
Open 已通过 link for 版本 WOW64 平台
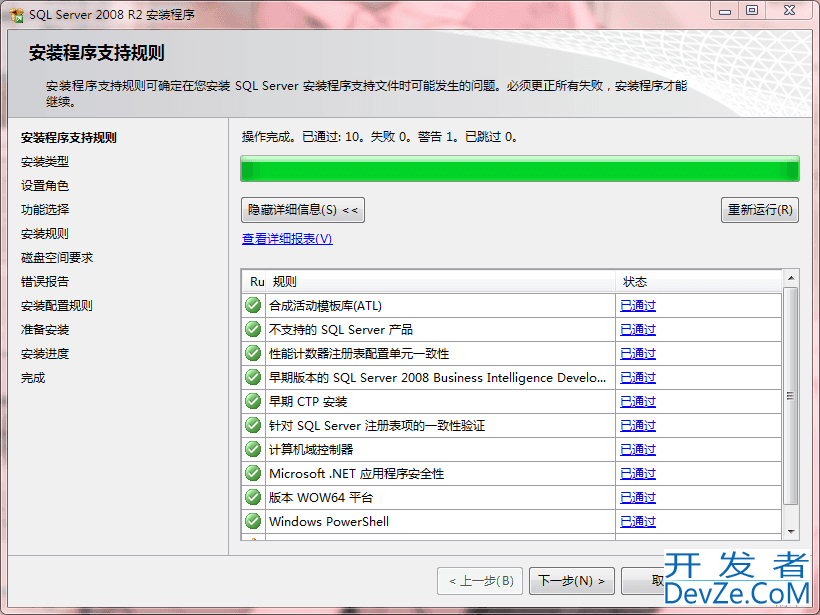point(637,497)
